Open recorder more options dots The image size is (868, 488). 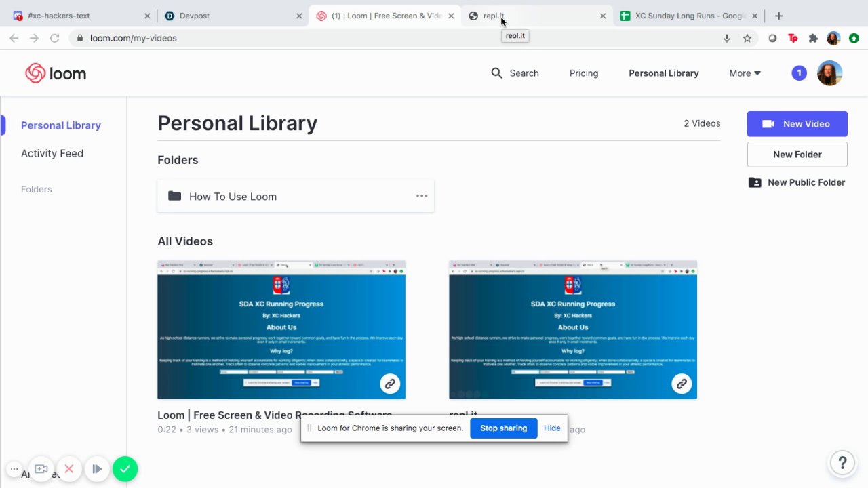click(14, 469)
